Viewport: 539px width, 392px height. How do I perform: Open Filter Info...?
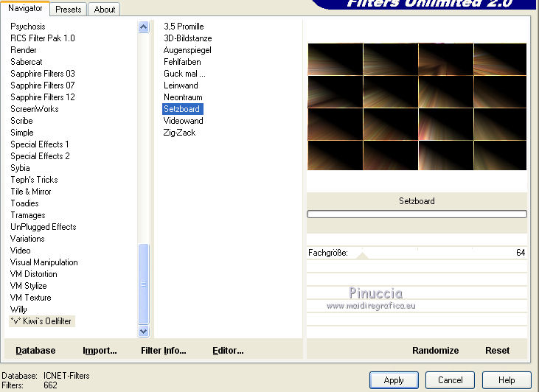163,351
